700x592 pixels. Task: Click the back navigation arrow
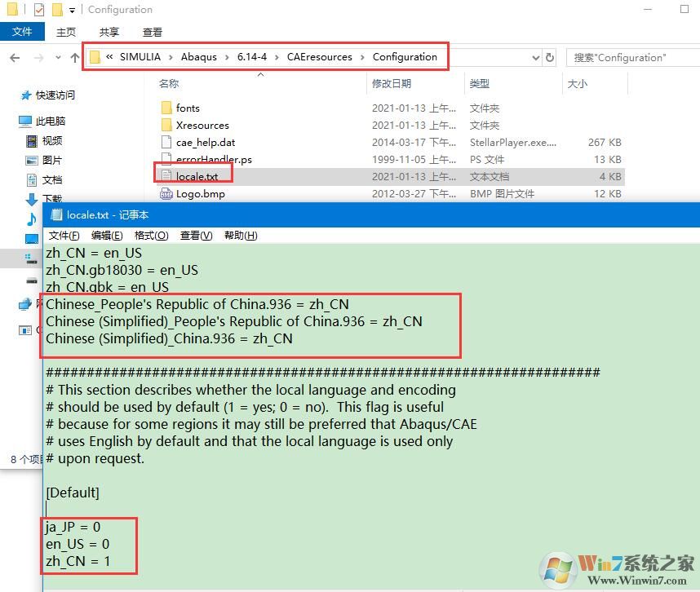pos(15,58)
